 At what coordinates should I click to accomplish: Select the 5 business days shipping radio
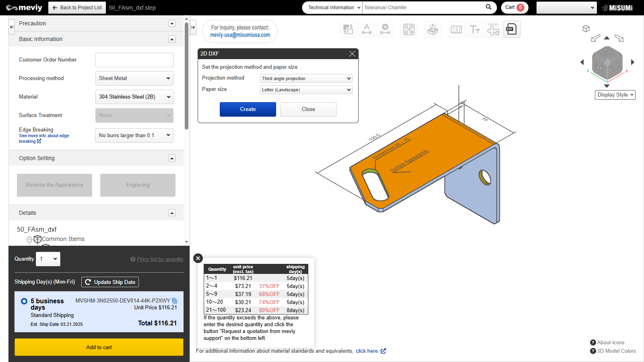click(x=24, y=301)
